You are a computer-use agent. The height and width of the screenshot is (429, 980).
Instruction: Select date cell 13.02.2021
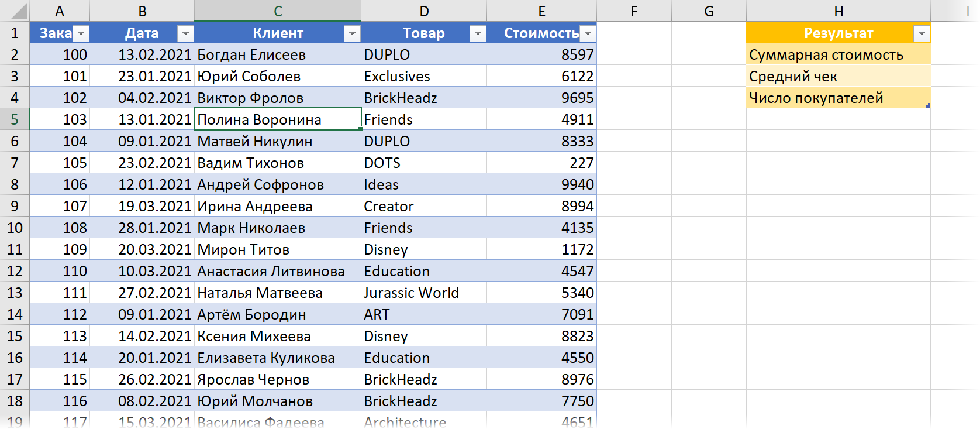142,54
